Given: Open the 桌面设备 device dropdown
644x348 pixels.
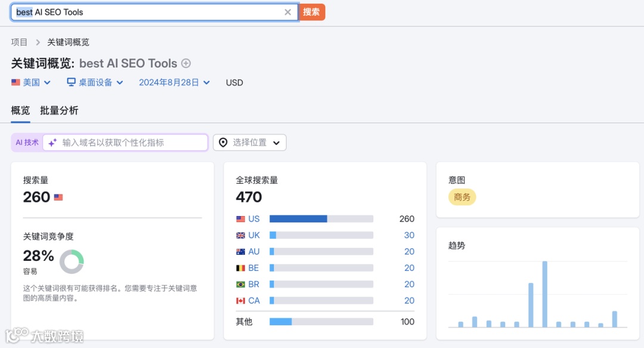Looking at the screenshot, I should [95, 82].
